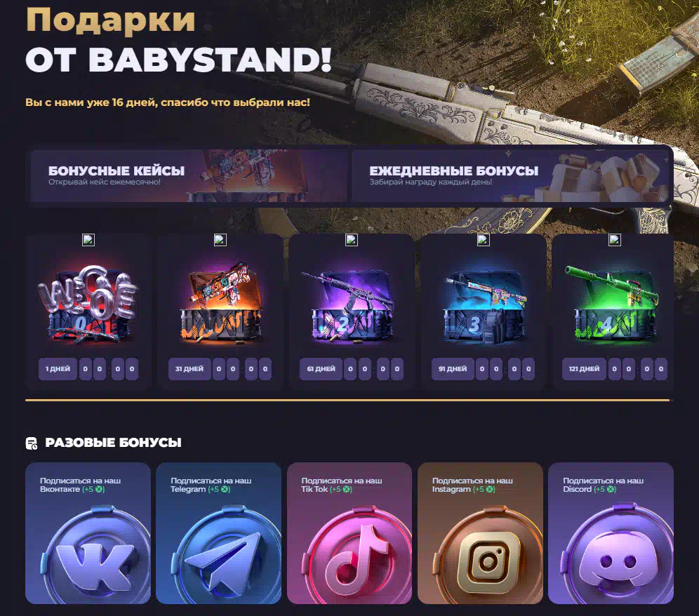Viewport: 699px width, 616px height.
Task: Open the purple case number 2
Action: (352, 305)
